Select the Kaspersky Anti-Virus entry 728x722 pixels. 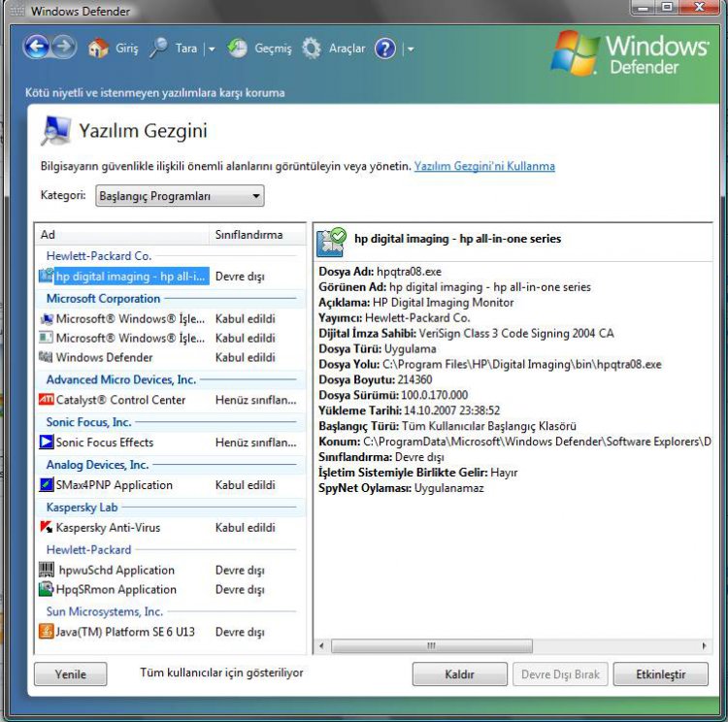[x=108, y=528]
